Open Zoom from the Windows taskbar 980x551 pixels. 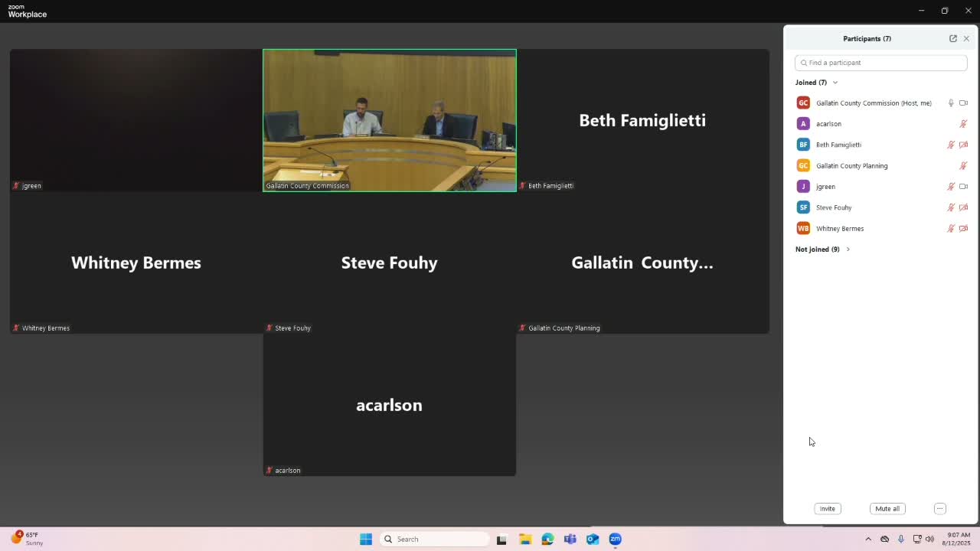point(615,539)
